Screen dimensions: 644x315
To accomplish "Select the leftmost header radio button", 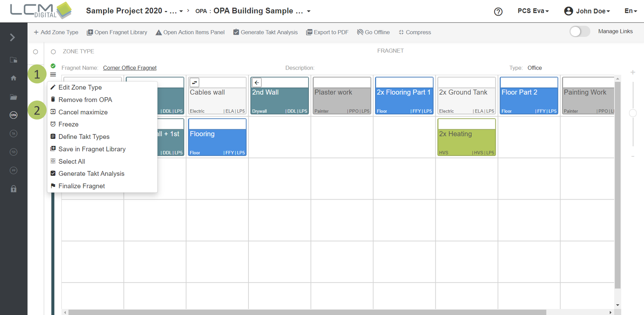I will click(x=35, y=52).
